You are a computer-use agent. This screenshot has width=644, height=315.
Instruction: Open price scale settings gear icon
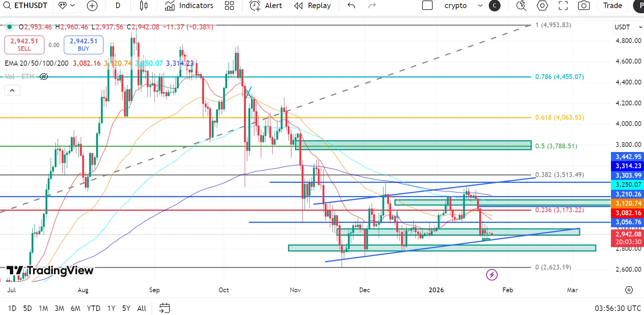[x=629, y=290]
